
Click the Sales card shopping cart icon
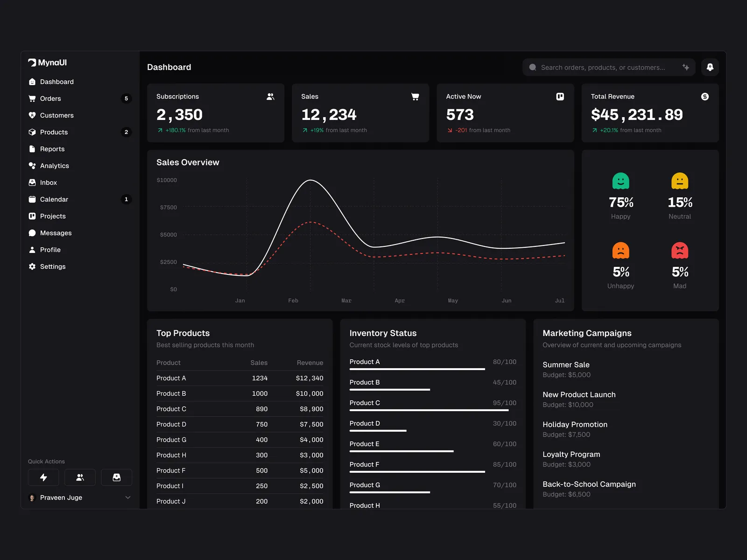[415, 97]
